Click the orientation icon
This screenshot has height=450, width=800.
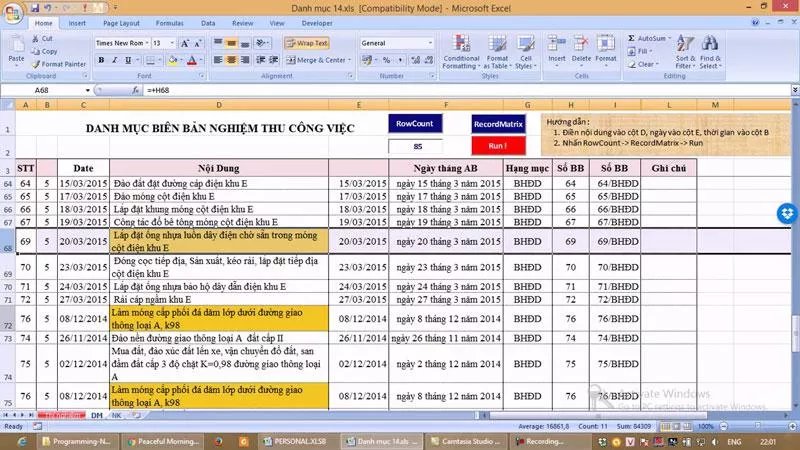tap(261, 43)
